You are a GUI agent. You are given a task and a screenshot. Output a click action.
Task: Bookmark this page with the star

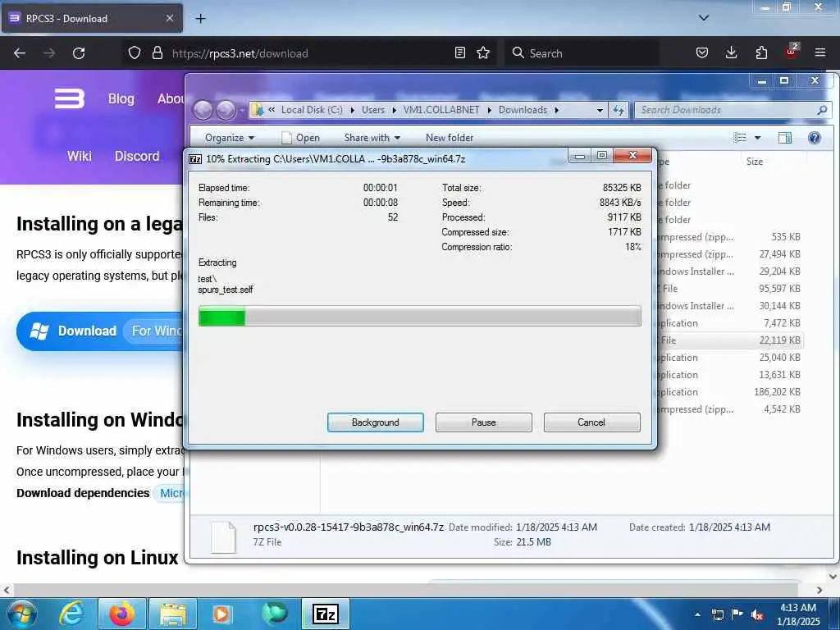pos(483,52)
